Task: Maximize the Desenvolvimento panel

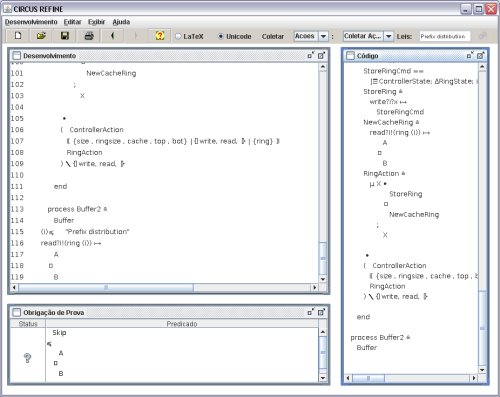Action: (x=321, y=55)
